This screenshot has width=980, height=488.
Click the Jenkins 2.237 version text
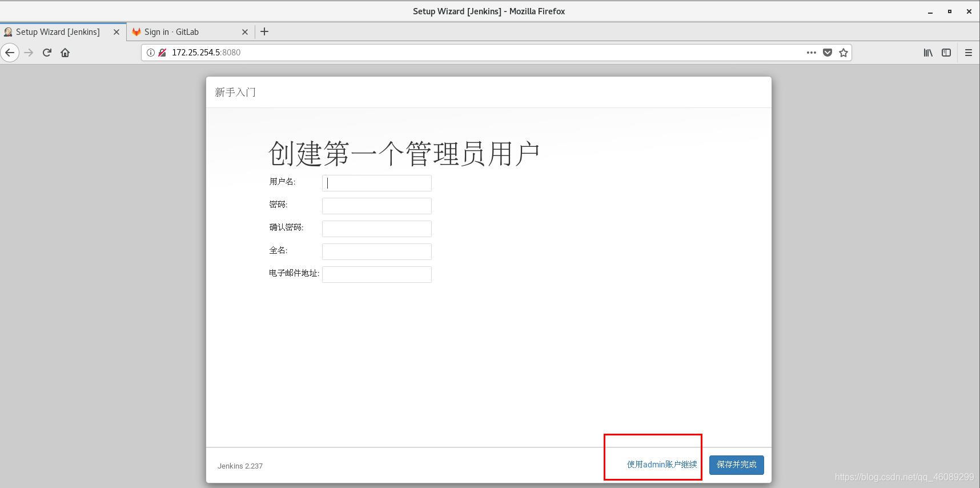coord(240,466)
